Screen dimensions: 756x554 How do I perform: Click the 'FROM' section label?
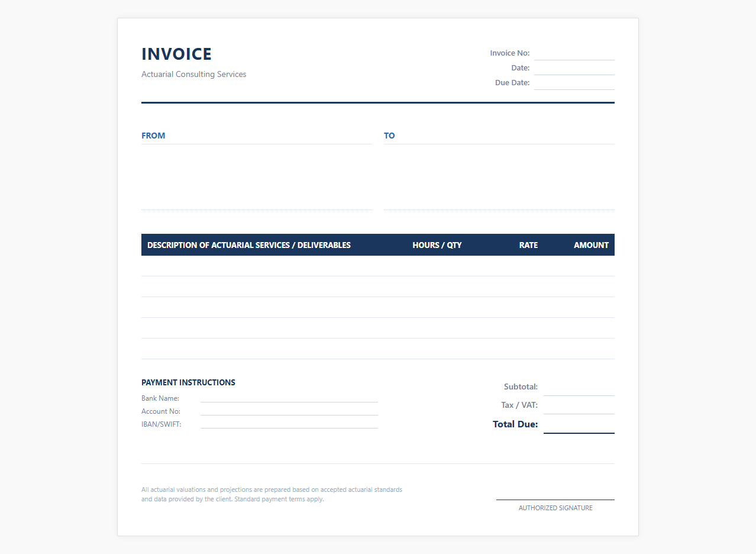point(153,136)
